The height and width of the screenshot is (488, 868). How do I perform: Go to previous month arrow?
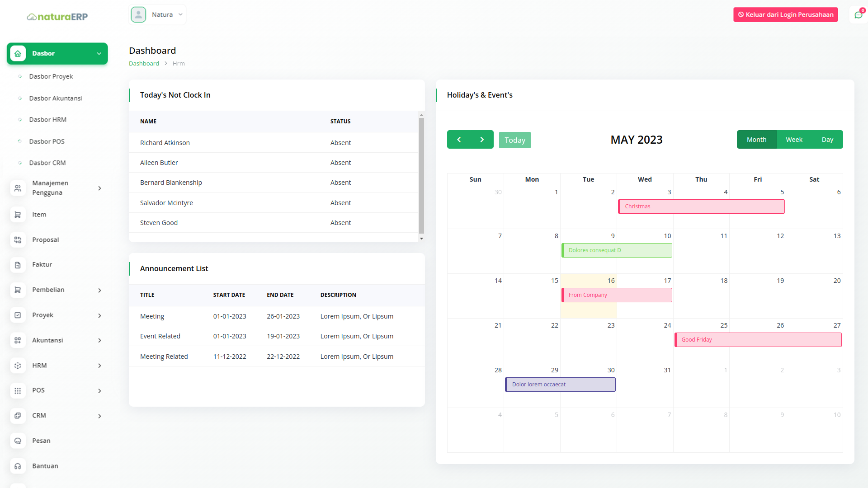(x=459, y=140)
